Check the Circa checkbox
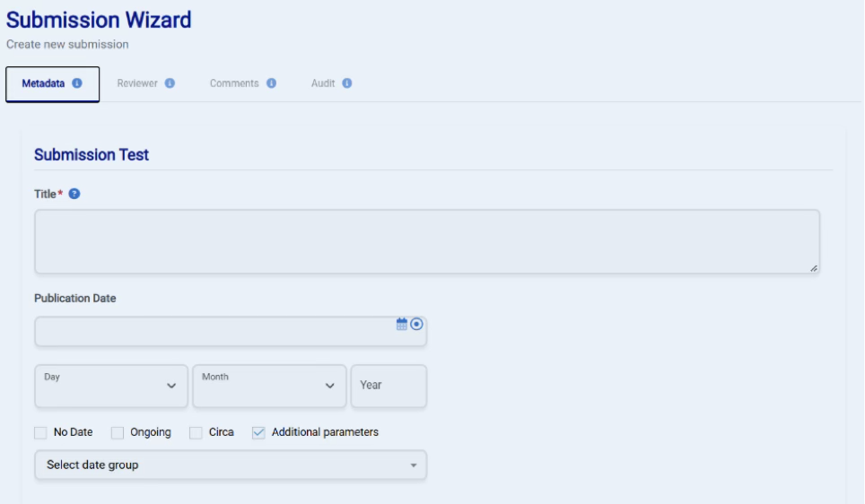 click(196, 433)
